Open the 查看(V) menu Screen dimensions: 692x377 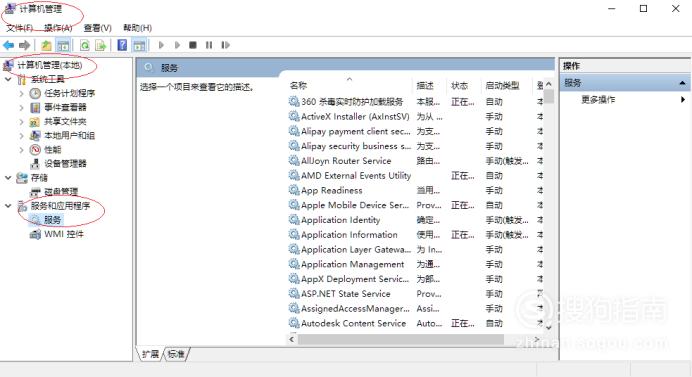click(98, 28)
